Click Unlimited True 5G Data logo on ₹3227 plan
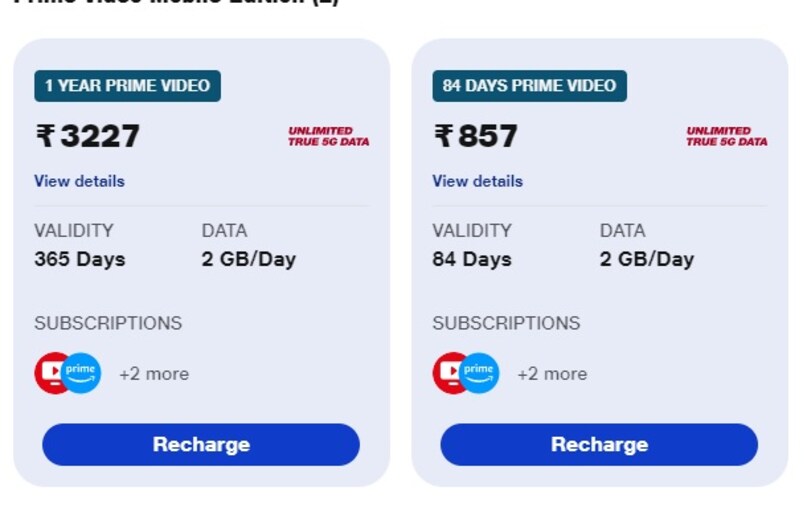This screenshot has width=807, height=532. coord(328,136)
